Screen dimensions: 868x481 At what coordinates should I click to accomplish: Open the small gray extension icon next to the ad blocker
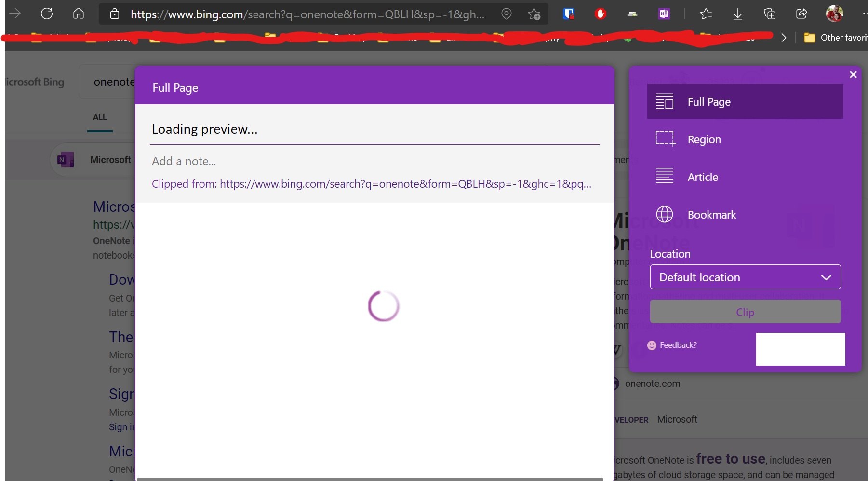click(632, 14)
